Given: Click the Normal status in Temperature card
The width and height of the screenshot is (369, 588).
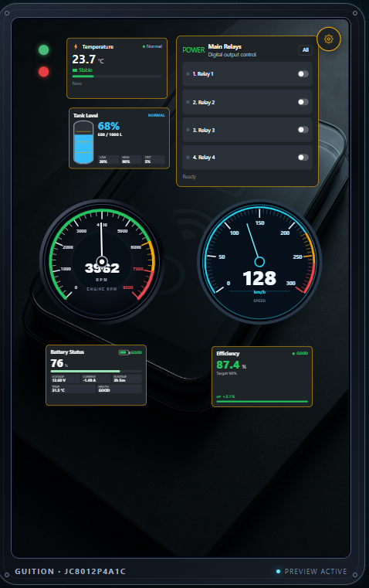Looking at the screenshot, I should [154, 46].
